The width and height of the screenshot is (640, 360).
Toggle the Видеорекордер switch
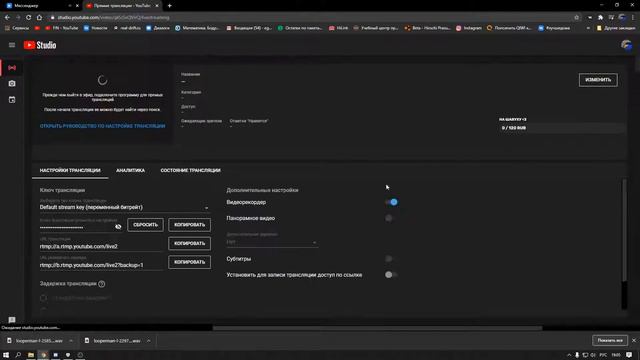click(x=391, y=202)
